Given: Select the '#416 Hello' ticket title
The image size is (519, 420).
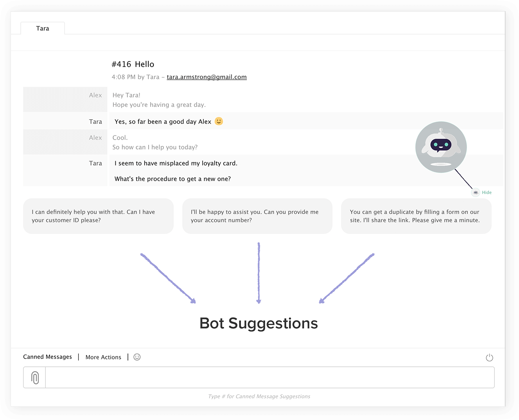Looking at the screenshot, I should [133, 64].
